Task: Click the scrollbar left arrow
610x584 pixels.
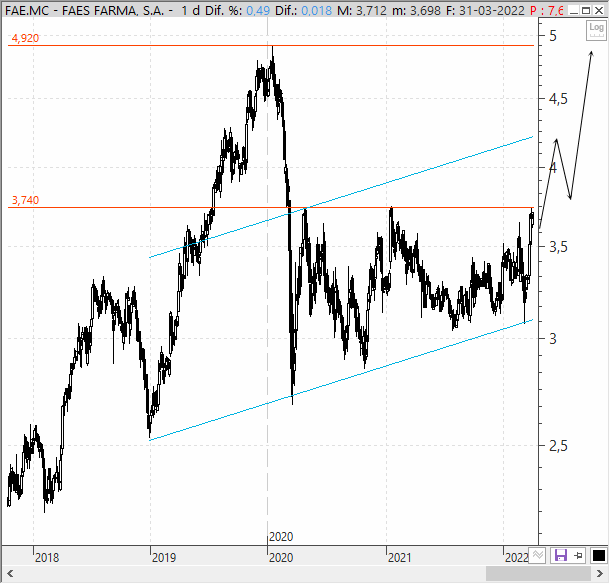Action: pyautogui.click(x=10, y=573)
